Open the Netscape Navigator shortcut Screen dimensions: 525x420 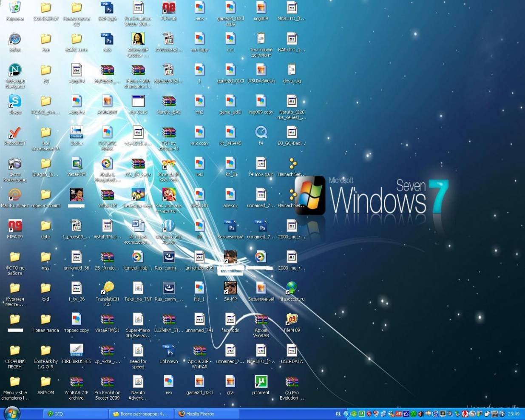15,71
